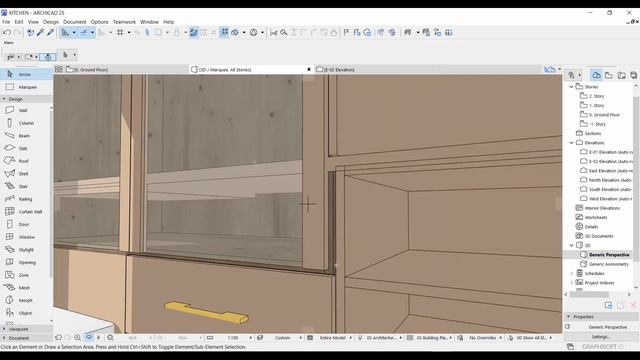The image size is (640, 360).
Task: Expand the Project Indexes node
Action: tap(571, 282)
